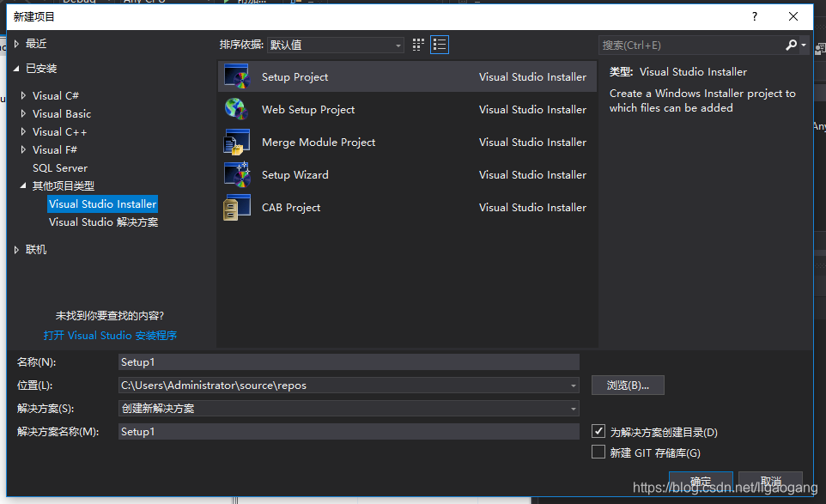Open the Visual Studio installer link
The height and width of the screenshot is (504, 826).
coord(110,336)
